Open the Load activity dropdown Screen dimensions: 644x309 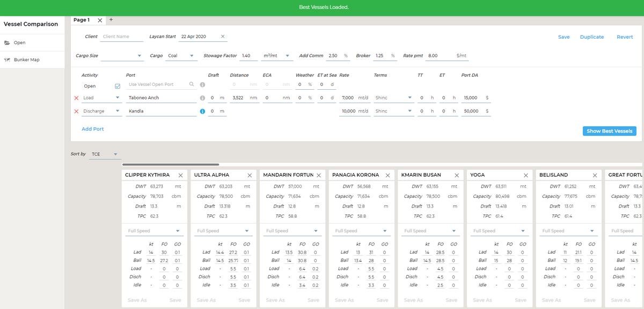coord(102,98)
